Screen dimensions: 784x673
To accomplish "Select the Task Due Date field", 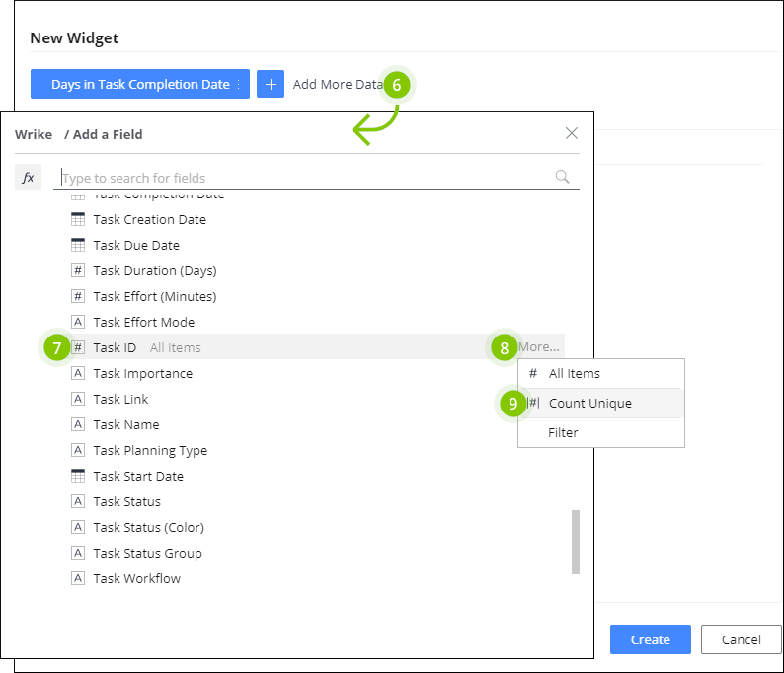I will (136, 246).
